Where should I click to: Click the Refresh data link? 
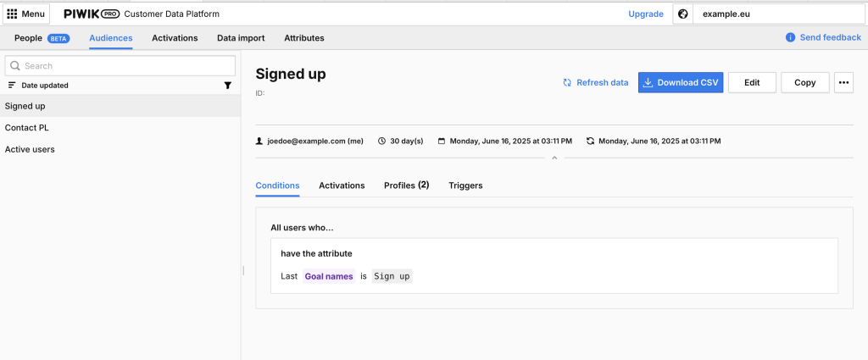coord(596,82)
